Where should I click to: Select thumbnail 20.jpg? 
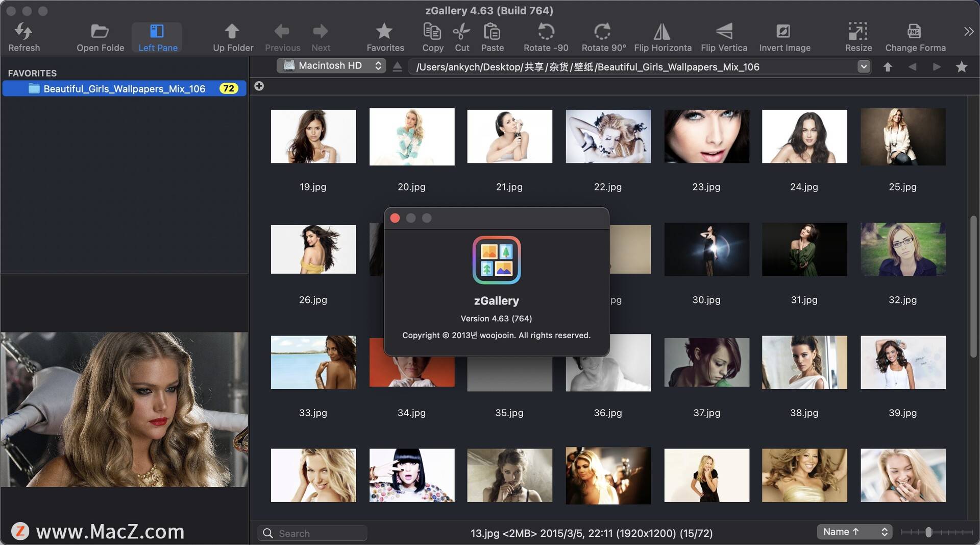(412, 136)
